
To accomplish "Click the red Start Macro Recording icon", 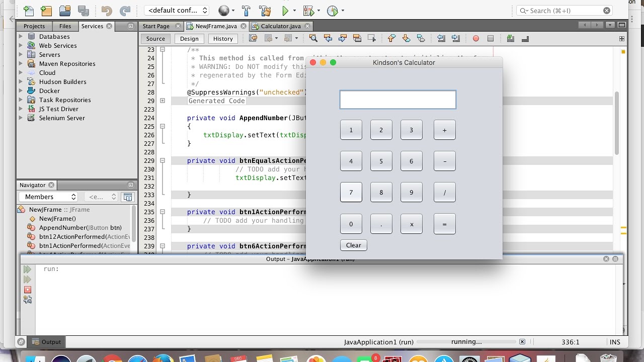I will pos(476,38).
